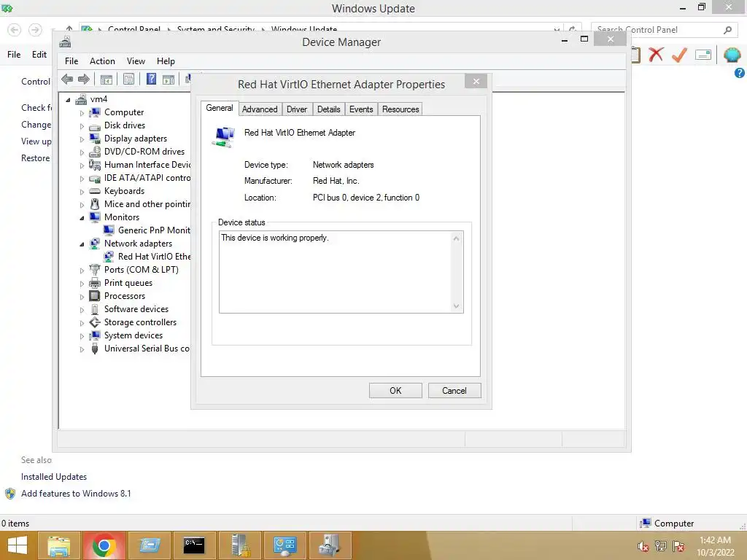
Task: Switch to the Advanced tab
Action: tap(260, 109)
